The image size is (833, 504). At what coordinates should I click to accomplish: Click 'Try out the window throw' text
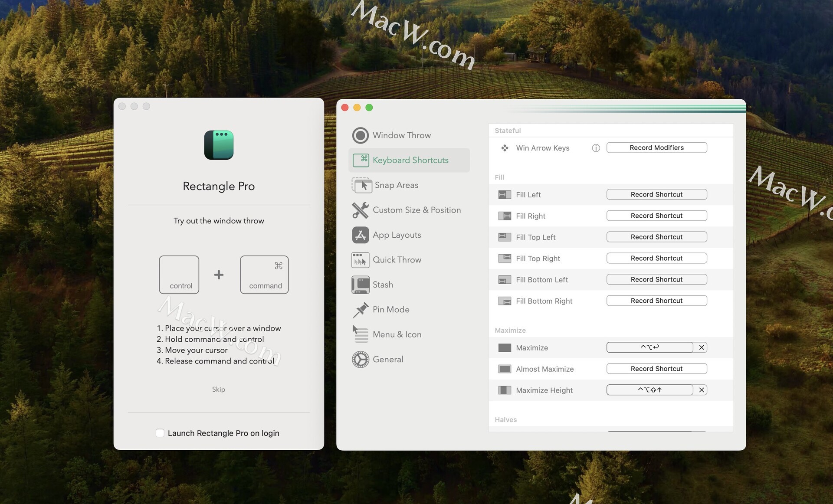[x=219, y=221]
